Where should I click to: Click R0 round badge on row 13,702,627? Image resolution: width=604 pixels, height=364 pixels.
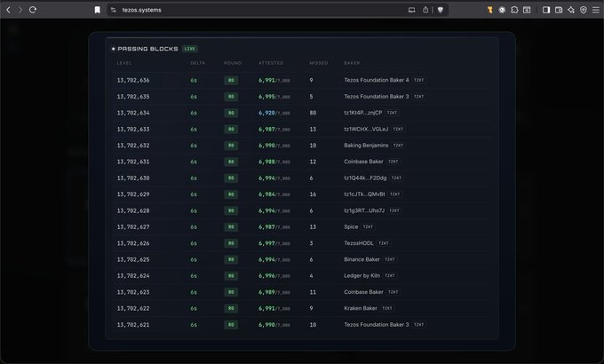point(231,227)
